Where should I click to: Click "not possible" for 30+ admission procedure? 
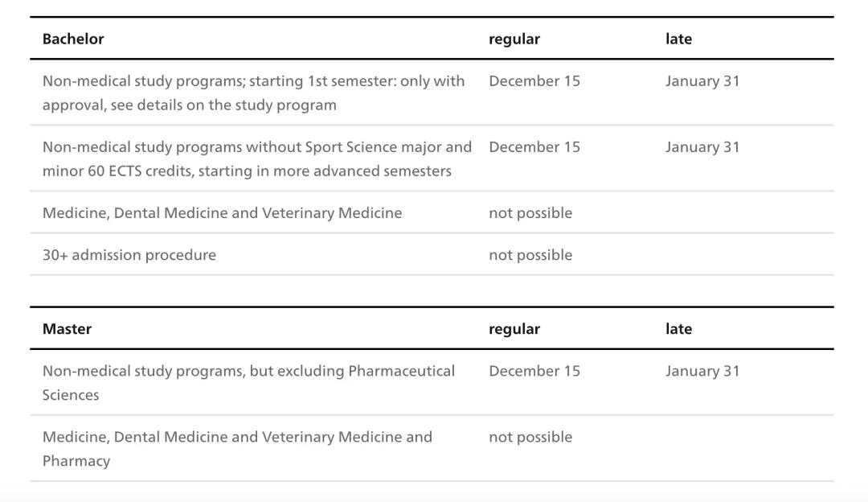530,254
